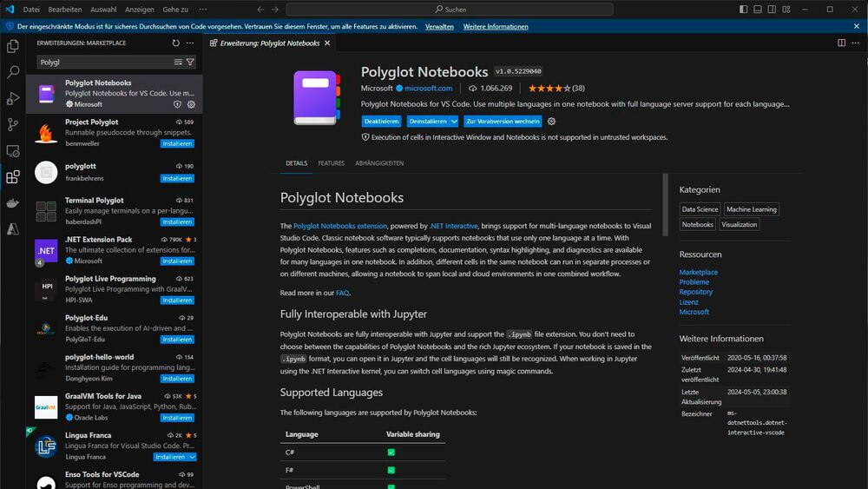Open the Search view in activity bar
Screen dimensions: 868x489
pyautogui.click(x=13, y=72)
